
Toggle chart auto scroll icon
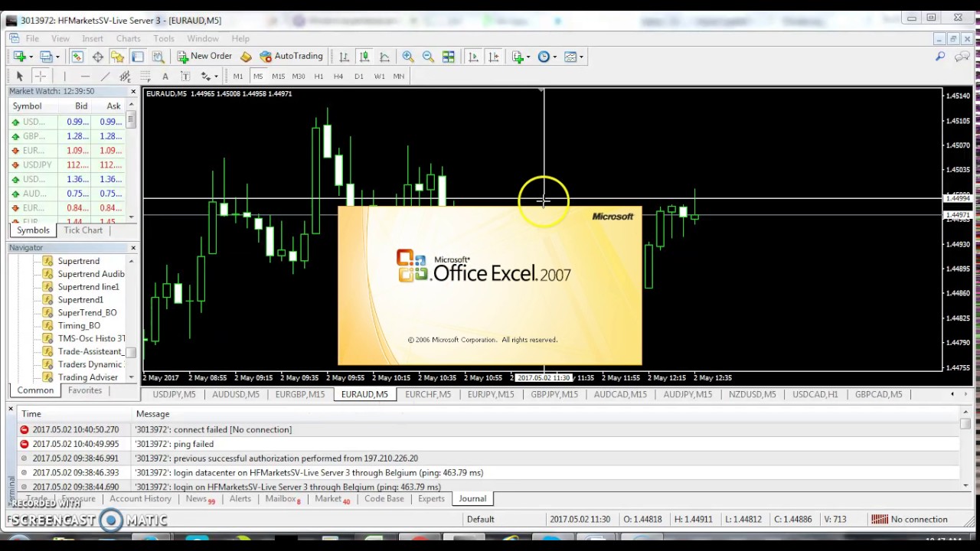point(473,57)
